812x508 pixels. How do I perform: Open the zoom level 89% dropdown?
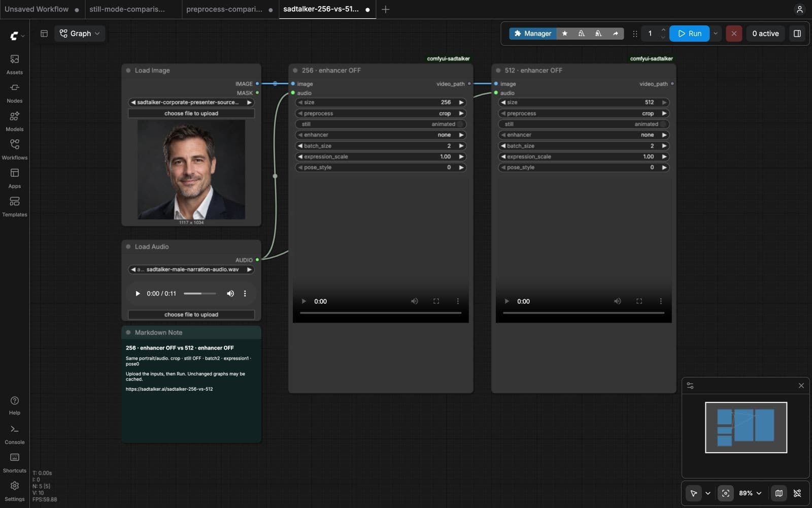(x=750, y=493)
